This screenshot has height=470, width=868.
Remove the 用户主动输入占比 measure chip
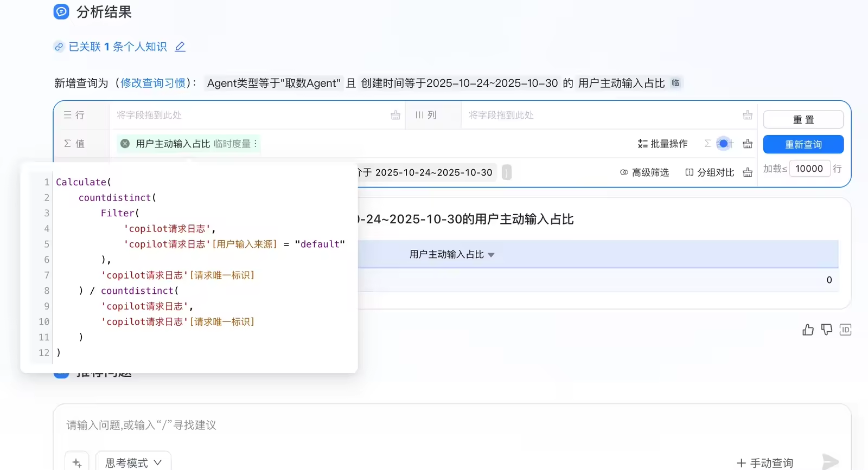[x=125, y=144]
